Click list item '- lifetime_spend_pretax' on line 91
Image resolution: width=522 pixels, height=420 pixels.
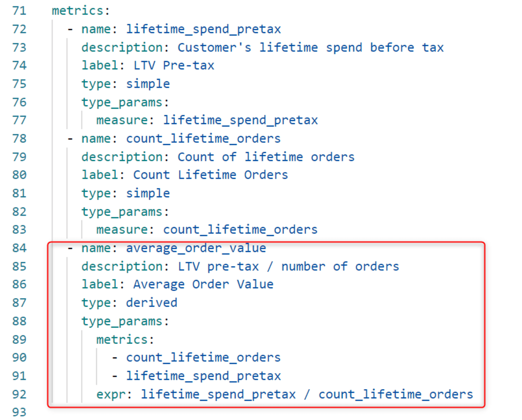pyautogui.click(x=196, y=376)
